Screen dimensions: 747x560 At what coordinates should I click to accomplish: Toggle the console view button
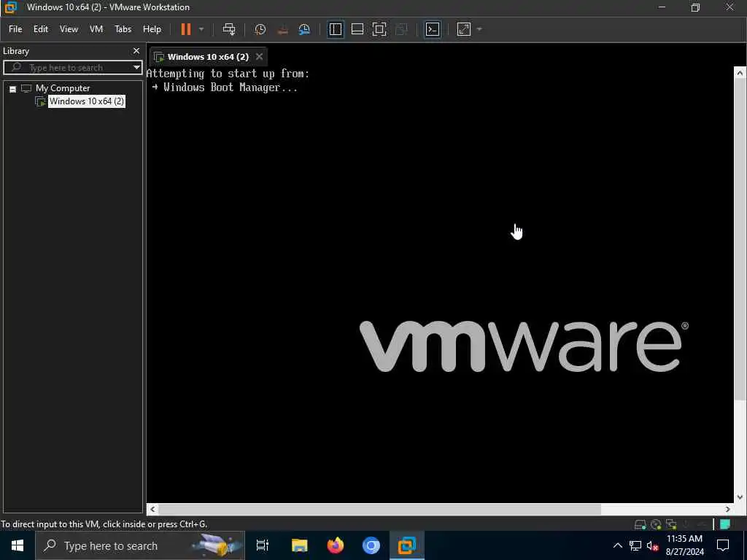[433, 29]
